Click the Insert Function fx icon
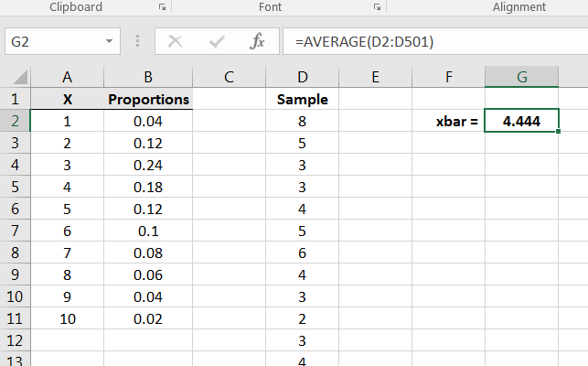This screenshot has height=366, width=588. [258, 42]
